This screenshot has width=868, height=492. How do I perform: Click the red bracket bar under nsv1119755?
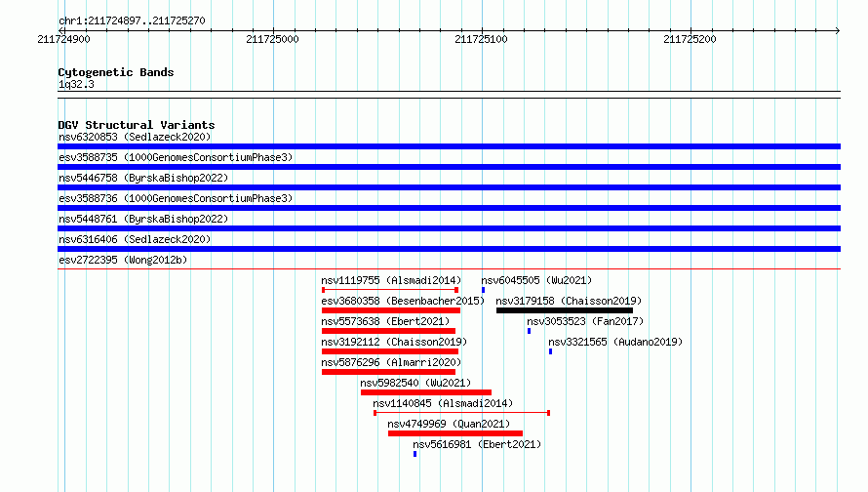(390, 290)
